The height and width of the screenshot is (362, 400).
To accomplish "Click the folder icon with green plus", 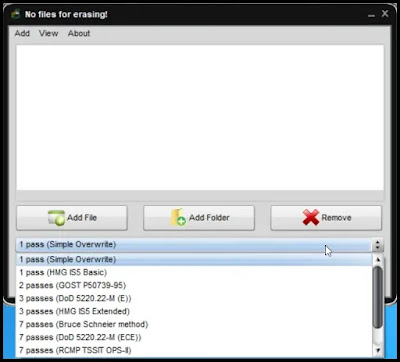I will click(178, 217).
